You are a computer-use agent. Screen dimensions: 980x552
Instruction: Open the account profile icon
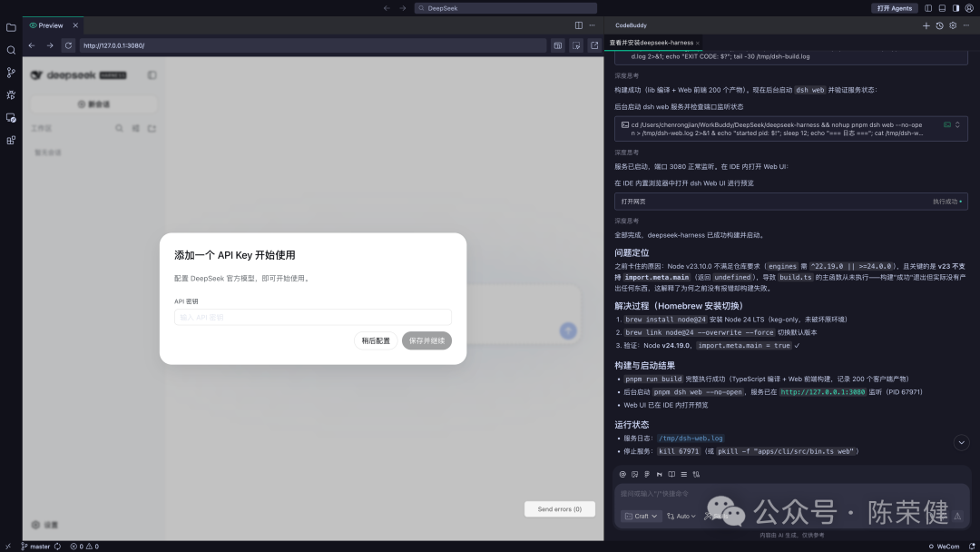[x=969, y=8]
